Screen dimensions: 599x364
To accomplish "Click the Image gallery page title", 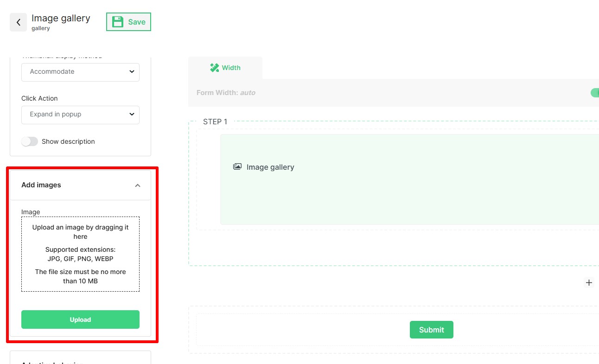I will point(61,18).
